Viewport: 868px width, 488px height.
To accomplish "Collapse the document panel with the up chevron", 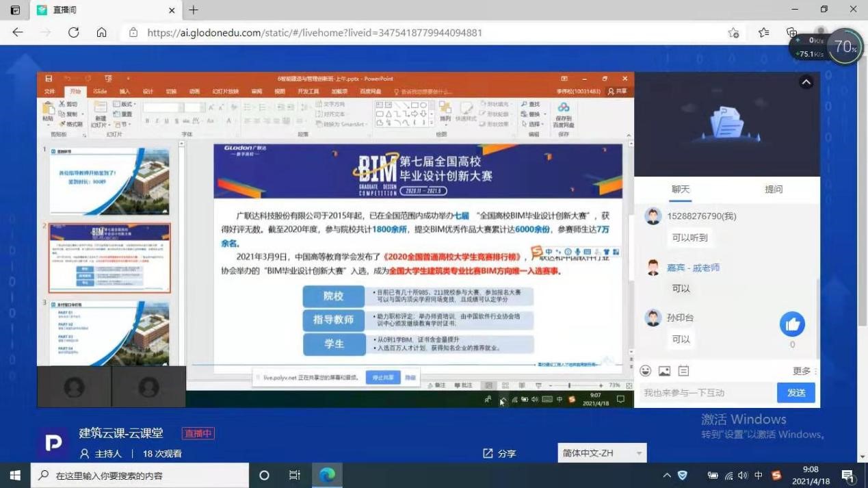I will point(806,82).
